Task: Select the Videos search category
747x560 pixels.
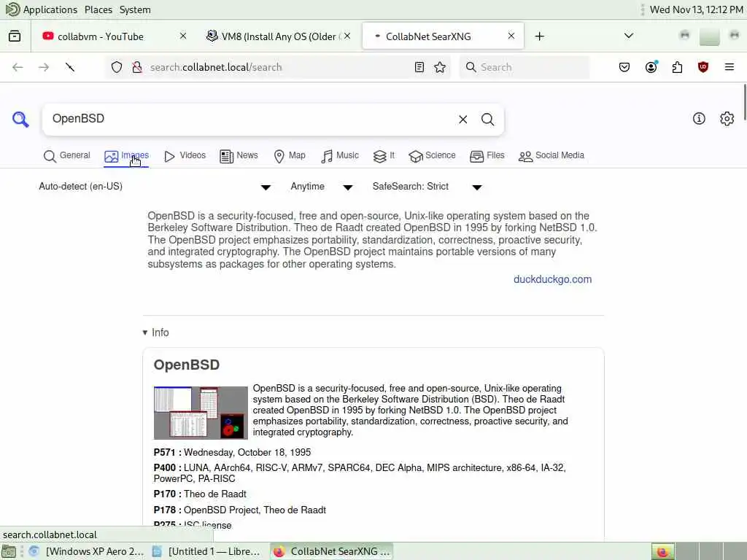Action: coord(185,156)
